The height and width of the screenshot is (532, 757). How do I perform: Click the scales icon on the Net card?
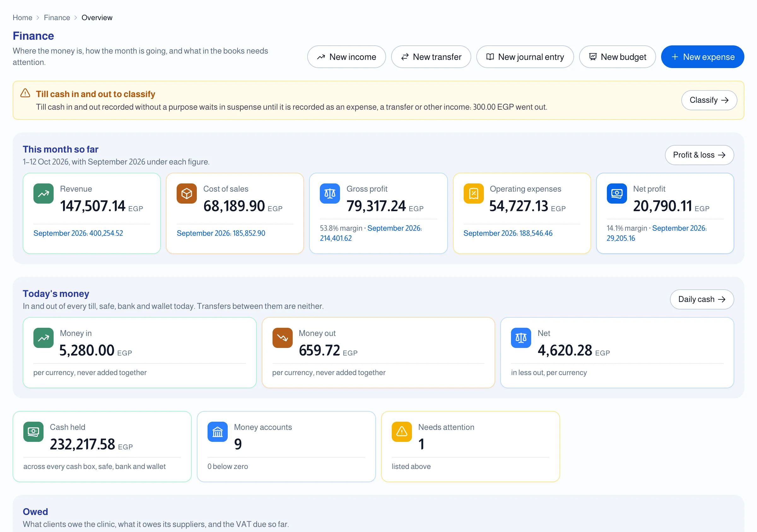(521, 338)
